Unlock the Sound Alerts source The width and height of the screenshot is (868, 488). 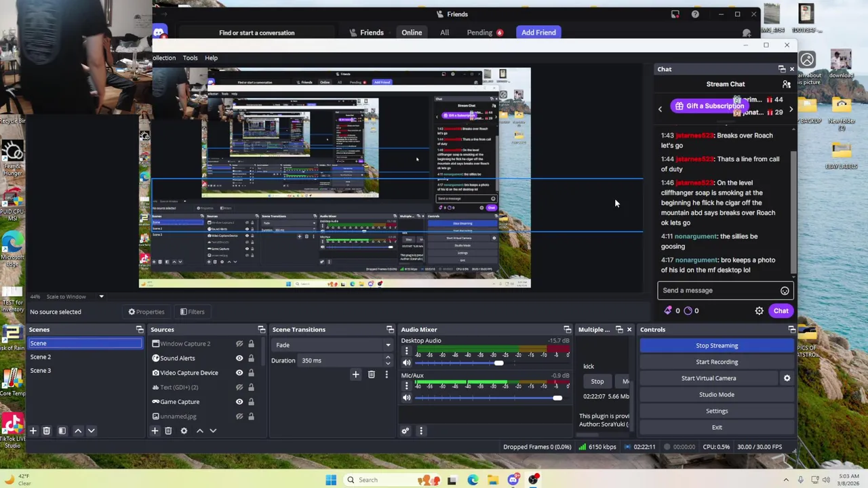click(x=251, y=358)
